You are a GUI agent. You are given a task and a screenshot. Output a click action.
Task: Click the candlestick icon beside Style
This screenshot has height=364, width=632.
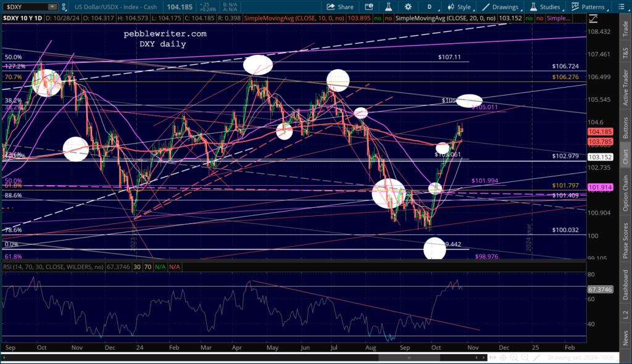451,7
